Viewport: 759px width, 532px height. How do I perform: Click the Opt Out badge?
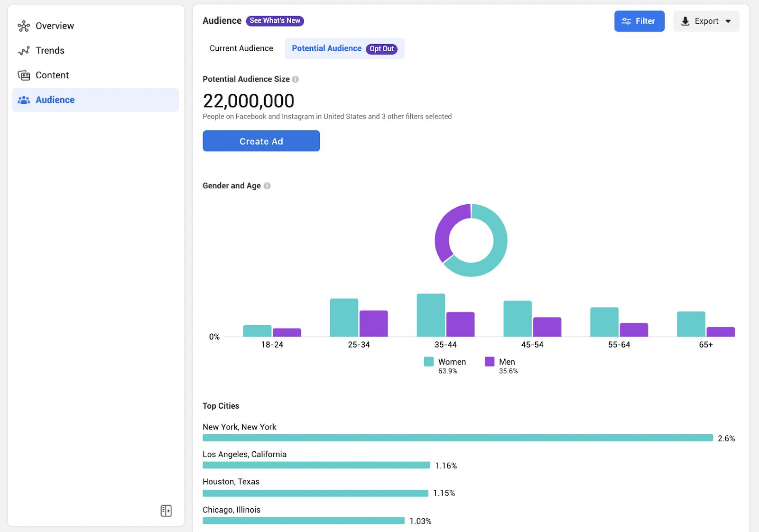pyautogui.click(x=381, y=49)
